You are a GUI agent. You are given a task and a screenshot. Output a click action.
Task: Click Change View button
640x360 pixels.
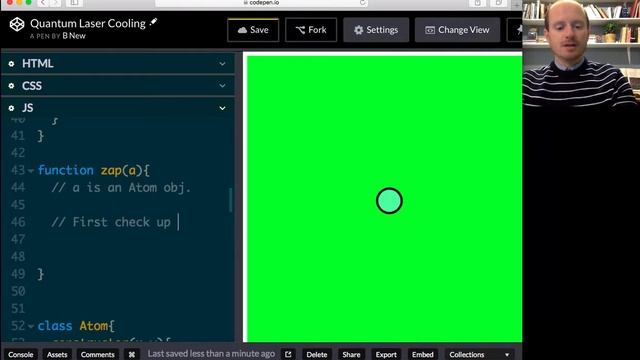click(x=457, y=30)
